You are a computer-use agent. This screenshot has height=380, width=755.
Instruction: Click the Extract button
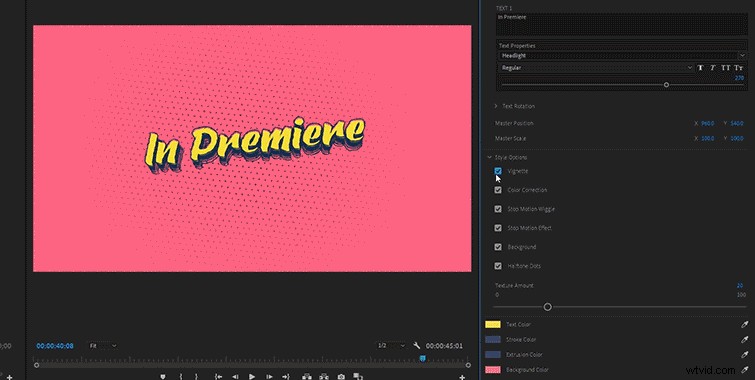[324, 377]
